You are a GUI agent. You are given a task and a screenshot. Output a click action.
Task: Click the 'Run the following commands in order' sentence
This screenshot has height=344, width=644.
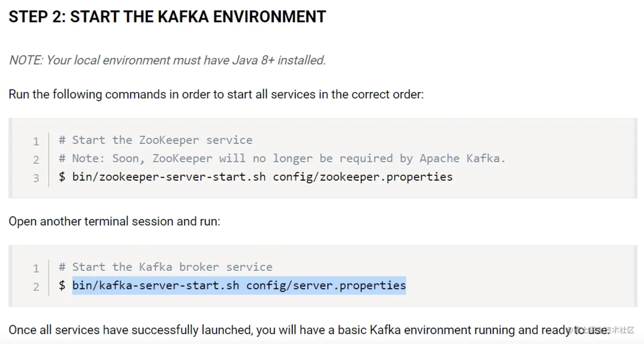(x=216, y=94)
